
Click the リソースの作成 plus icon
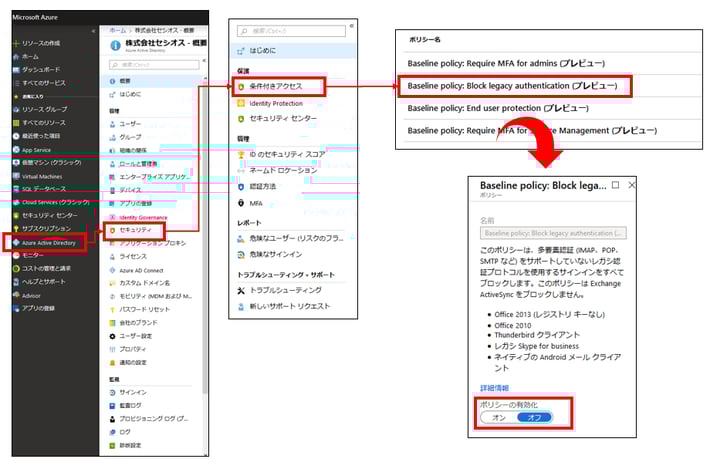tap(16, 43)
